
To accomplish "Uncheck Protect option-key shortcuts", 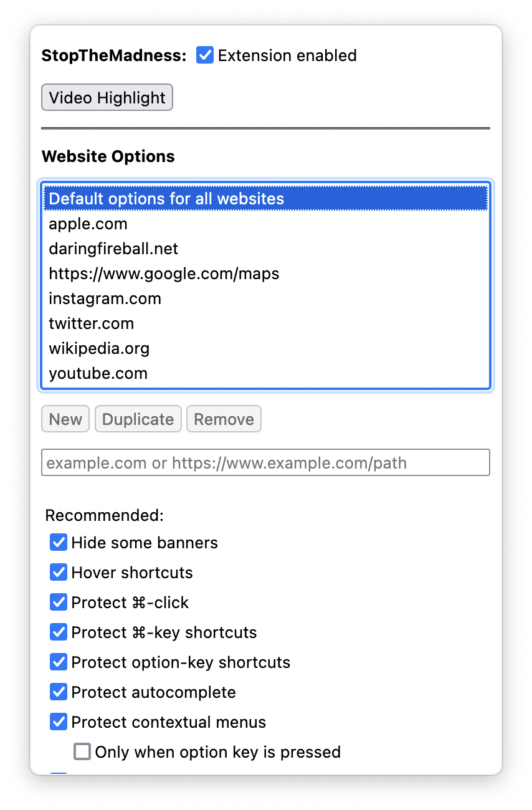I will click(59, 662).
